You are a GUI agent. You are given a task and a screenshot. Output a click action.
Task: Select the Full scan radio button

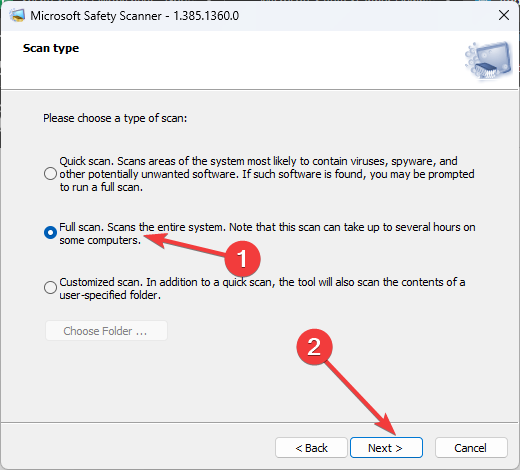(50, 233)
